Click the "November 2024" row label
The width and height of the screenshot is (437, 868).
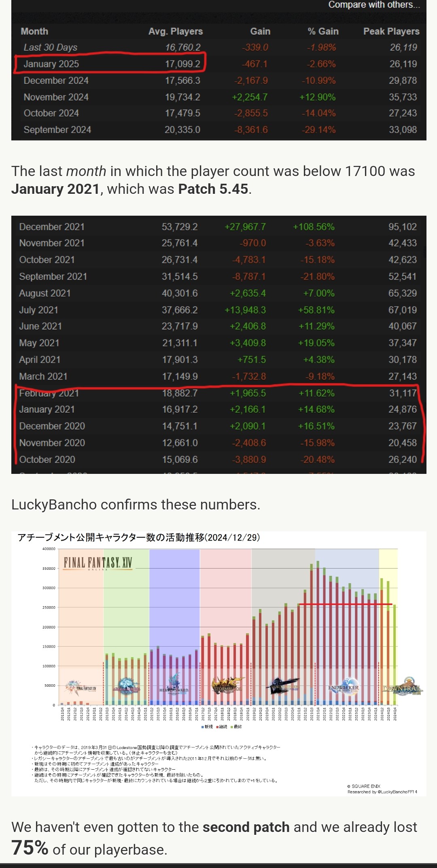pyautogui.click(x=56, y=97)
